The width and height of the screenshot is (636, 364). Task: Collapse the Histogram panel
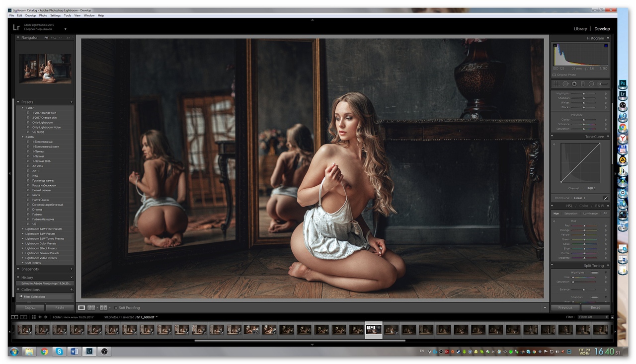point(607,38)
